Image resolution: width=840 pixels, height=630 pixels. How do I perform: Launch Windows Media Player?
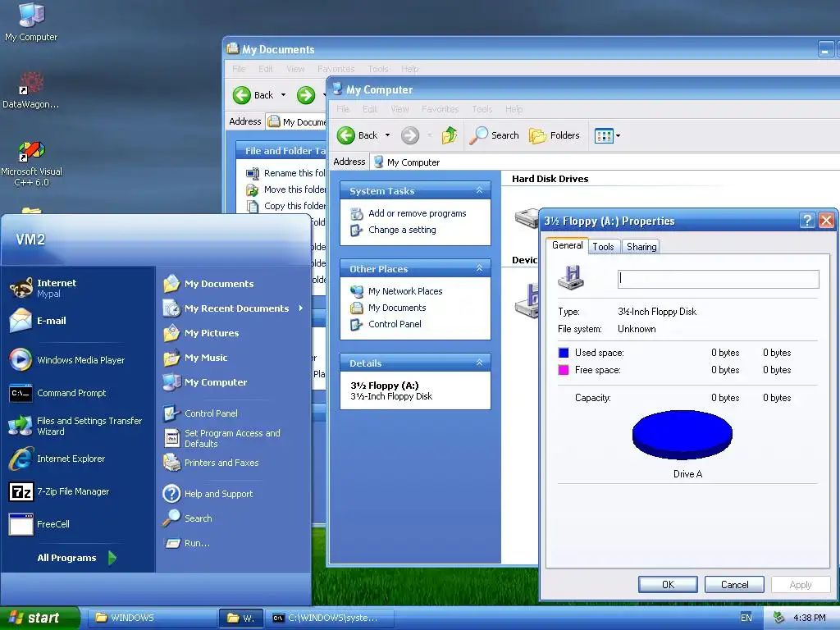[67, 360]
